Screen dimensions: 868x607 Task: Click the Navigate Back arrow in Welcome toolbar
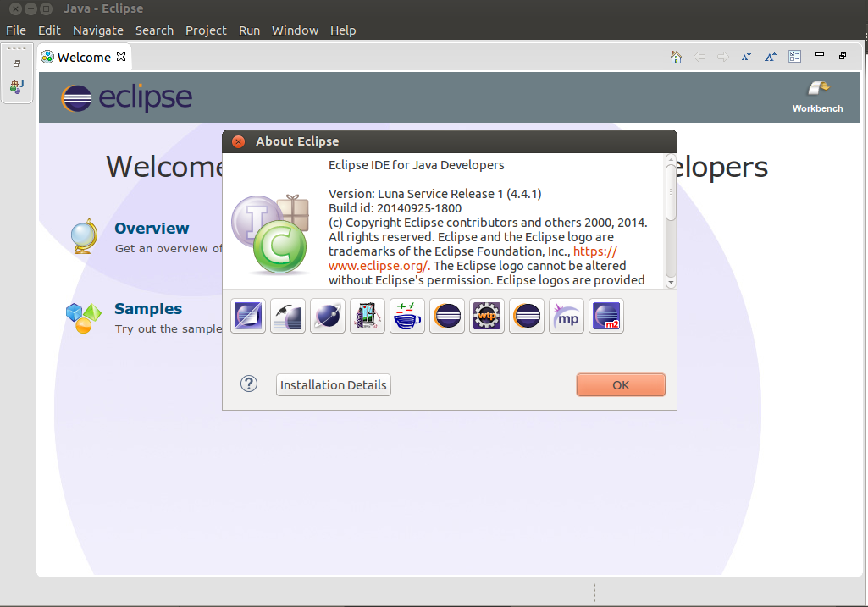coord(699,57)
